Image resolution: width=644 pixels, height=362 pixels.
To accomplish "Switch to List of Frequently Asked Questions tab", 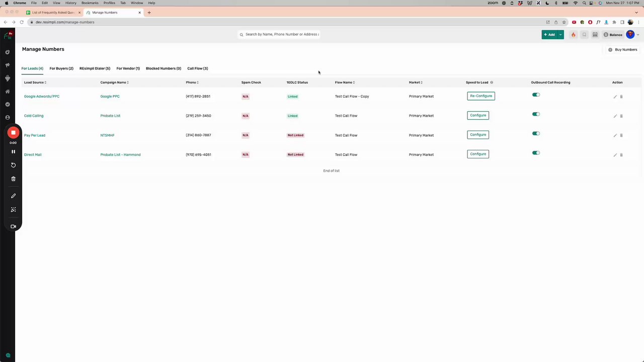I will (x=53, y=13).
